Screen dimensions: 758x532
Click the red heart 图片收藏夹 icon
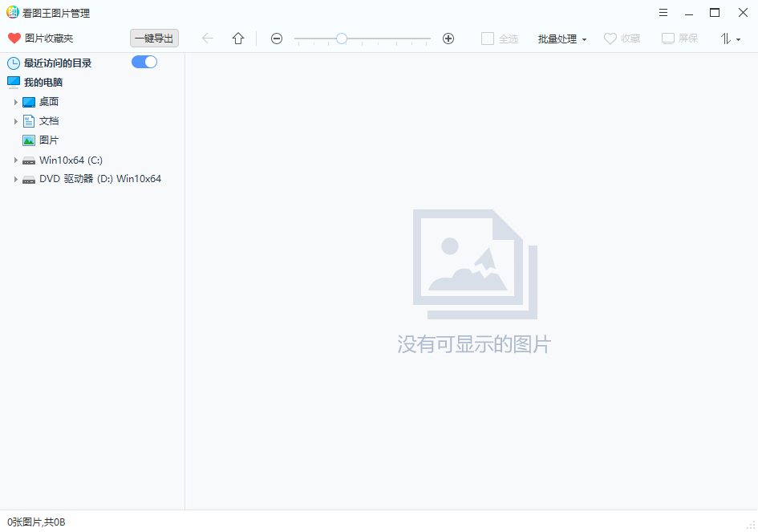14,38
